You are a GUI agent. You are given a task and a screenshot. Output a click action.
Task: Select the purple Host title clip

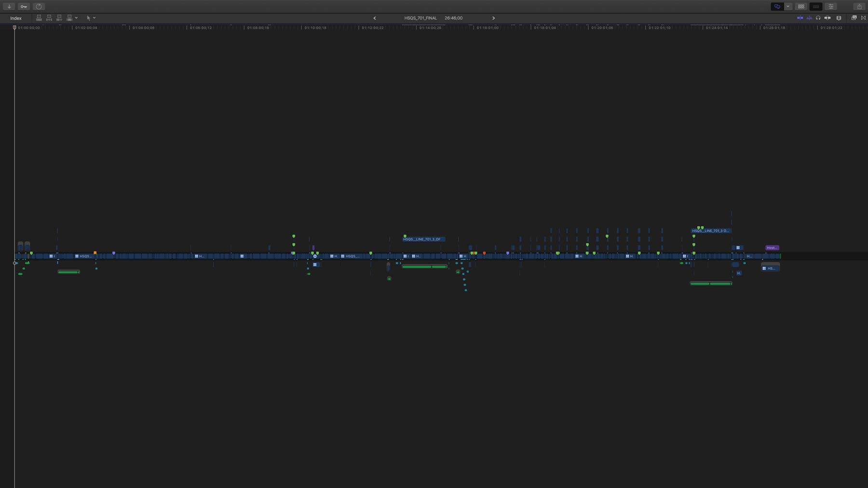click(x=772, y=248)
